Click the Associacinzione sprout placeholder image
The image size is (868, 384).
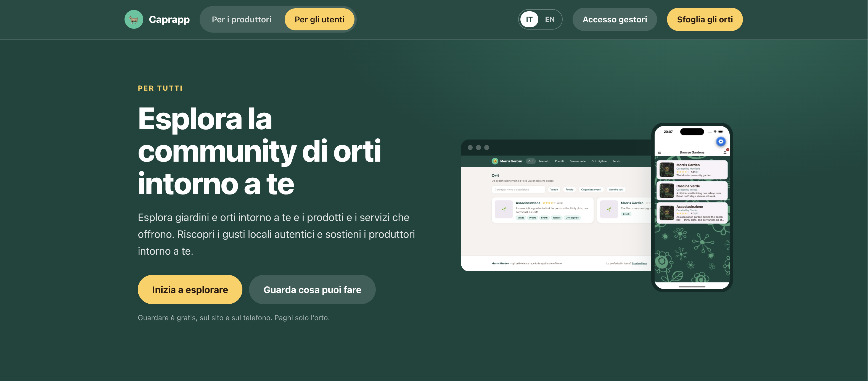coord(504,210)
